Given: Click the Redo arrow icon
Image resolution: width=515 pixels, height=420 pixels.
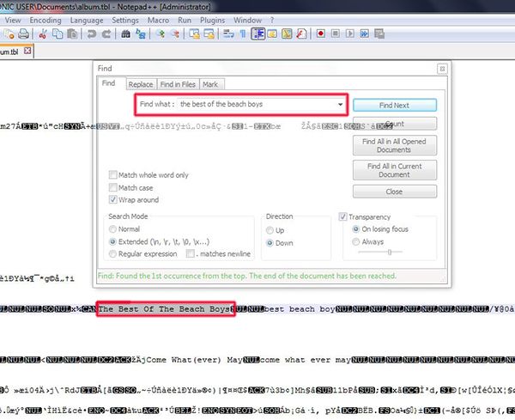Looking at the screenshot, I should (106, 33).
